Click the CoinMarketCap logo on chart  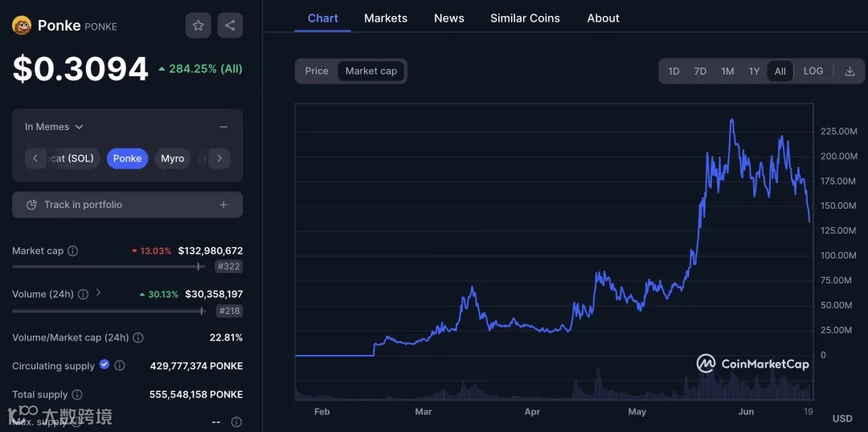coord(753,364)
